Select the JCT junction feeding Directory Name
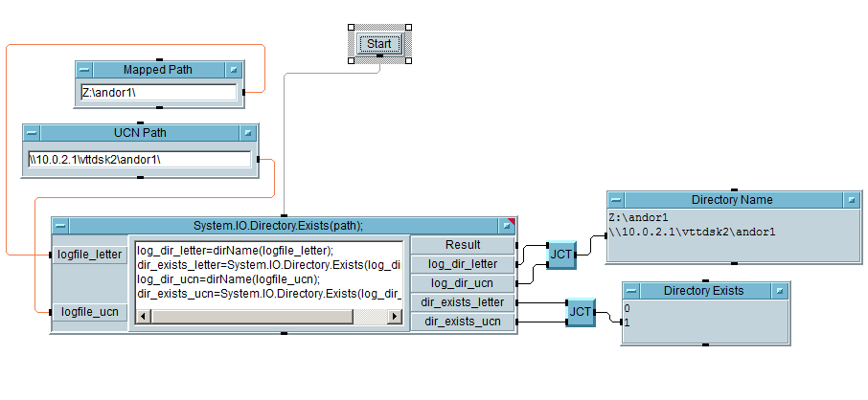 point(560,256)
